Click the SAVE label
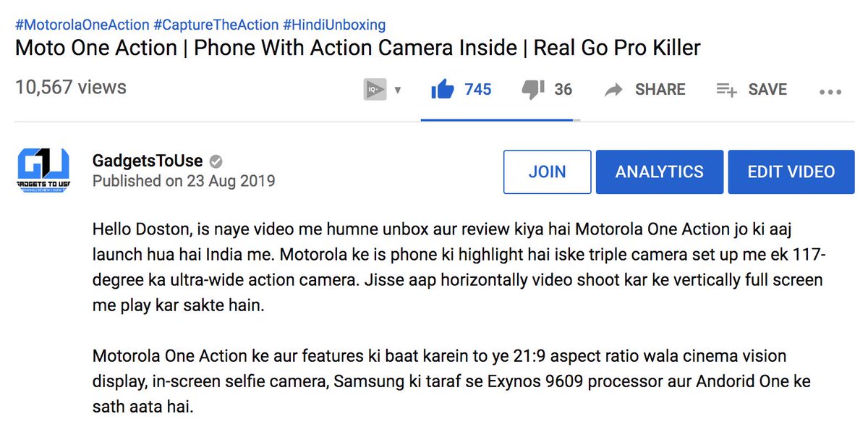The width and height of the screenshot is (868, 440). pyautogui.click(x=767, y=90)
